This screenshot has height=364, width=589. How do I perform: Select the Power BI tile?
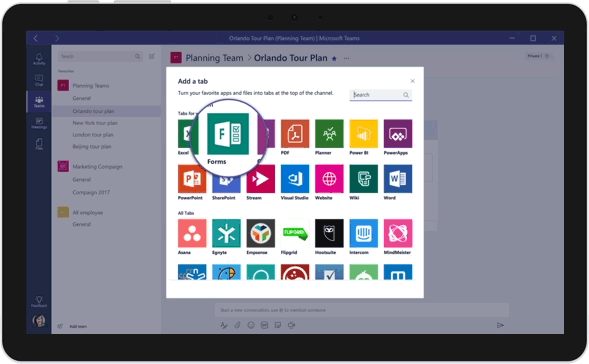(x=363, y=134)
